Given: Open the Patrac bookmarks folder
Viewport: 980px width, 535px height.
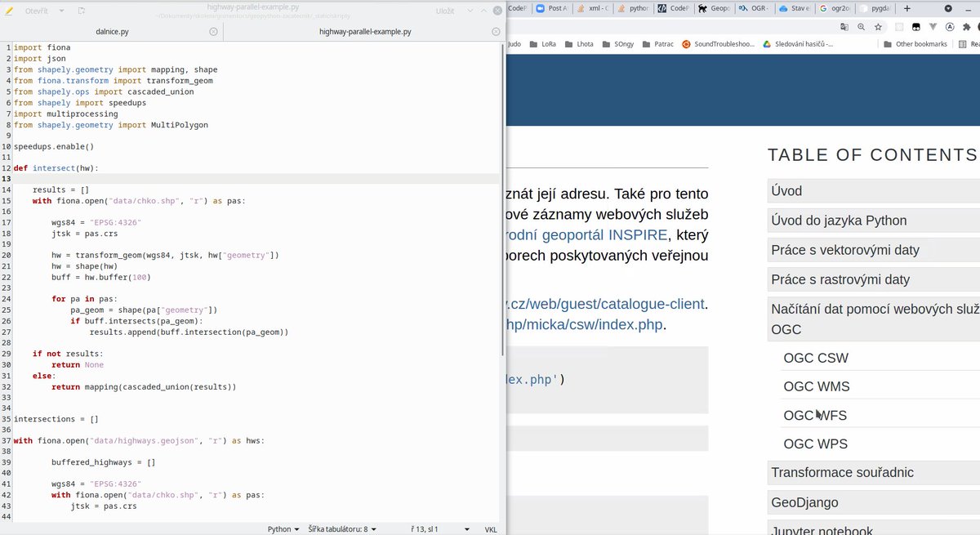Looking at the screenshot, I should 657,44.
